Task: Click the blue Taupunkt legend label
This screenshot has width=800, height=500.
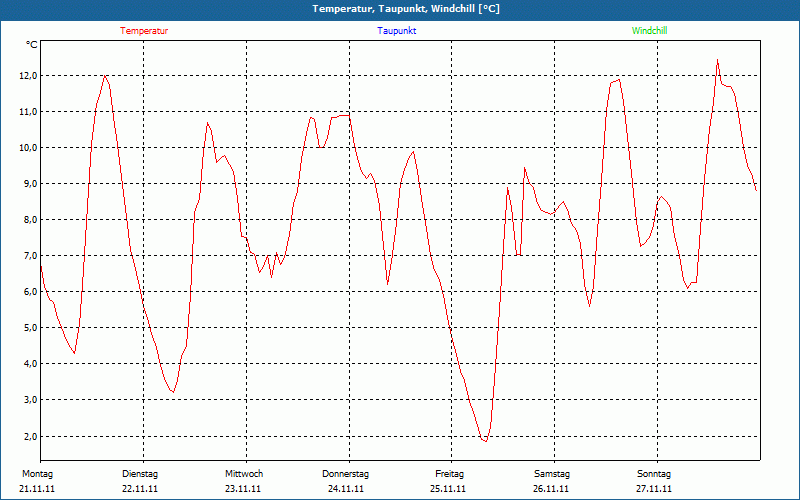Action: (x=397, y=31)
